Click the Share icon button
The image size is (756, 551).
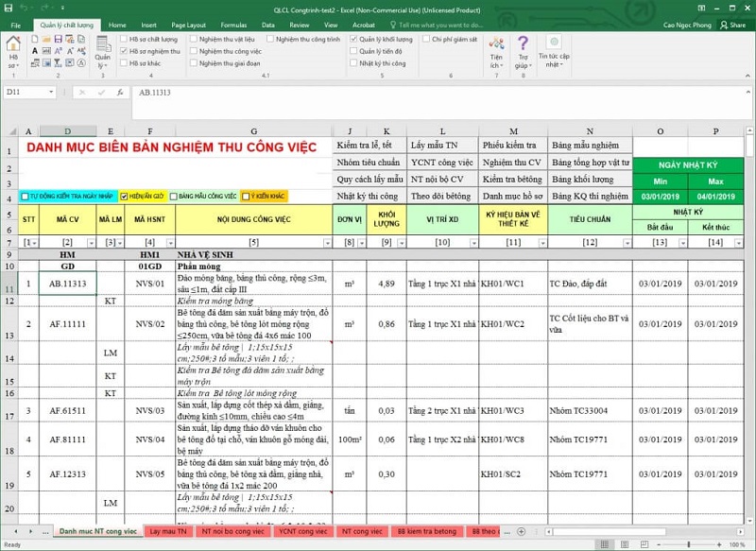click(x=731, y=25)
